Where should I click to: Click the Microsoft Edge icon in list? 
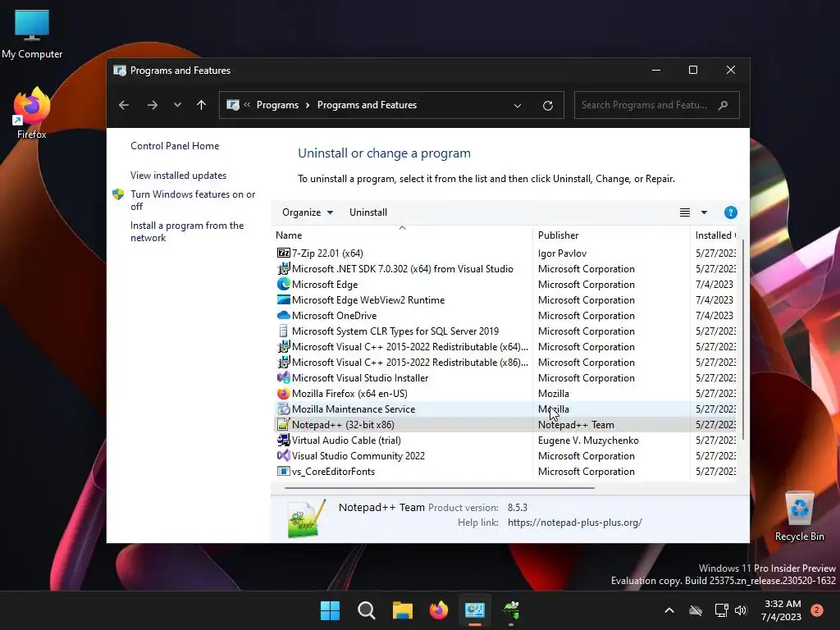[x=283, y=284]
